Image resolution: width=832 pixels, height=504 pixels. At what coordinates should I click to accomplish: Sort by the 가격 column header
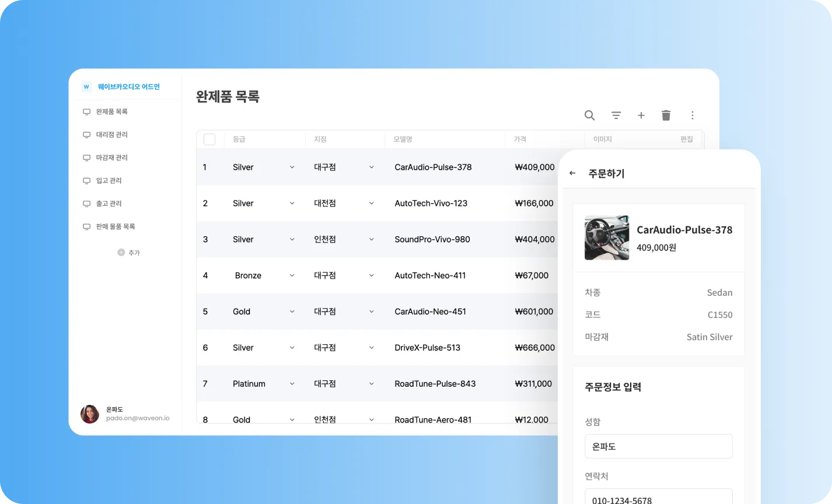tap(520, 139)
